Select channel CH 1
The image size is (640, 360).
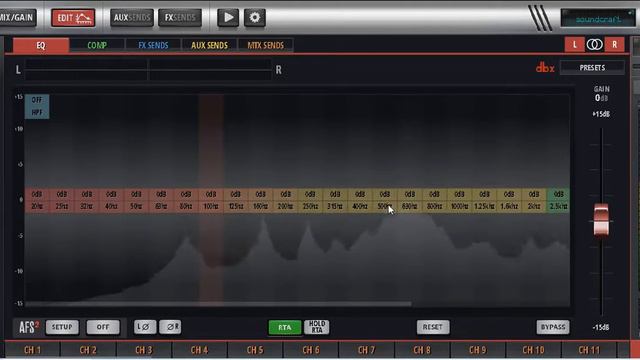pos(32,350)
